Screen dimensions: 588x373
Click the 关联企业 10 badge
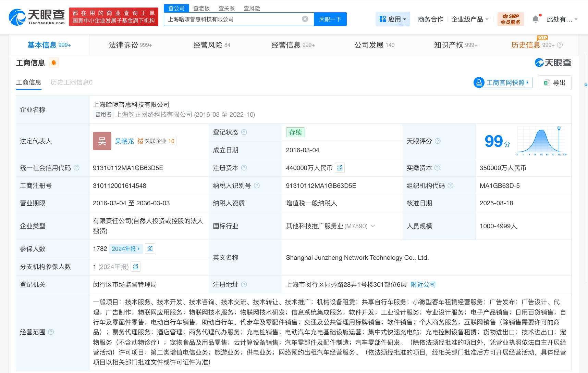pyautogui.click(x=156, y=141)
